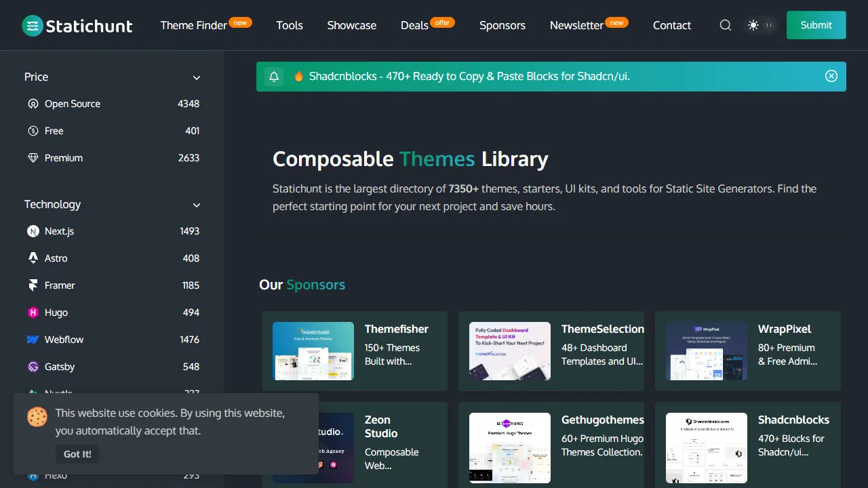
Task: Select the Next.js technology label
Action: coord(60,231)
